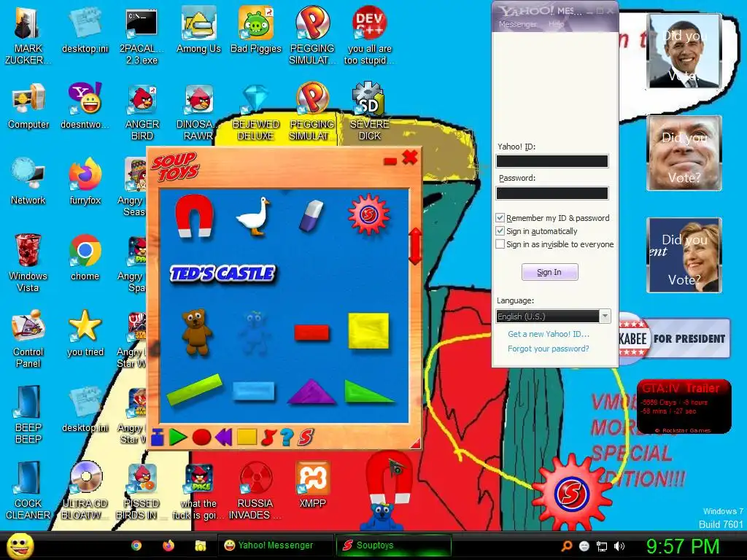Select the Bad Piggies desktop icon
This screenshot has width=747, height=560.
256,31
